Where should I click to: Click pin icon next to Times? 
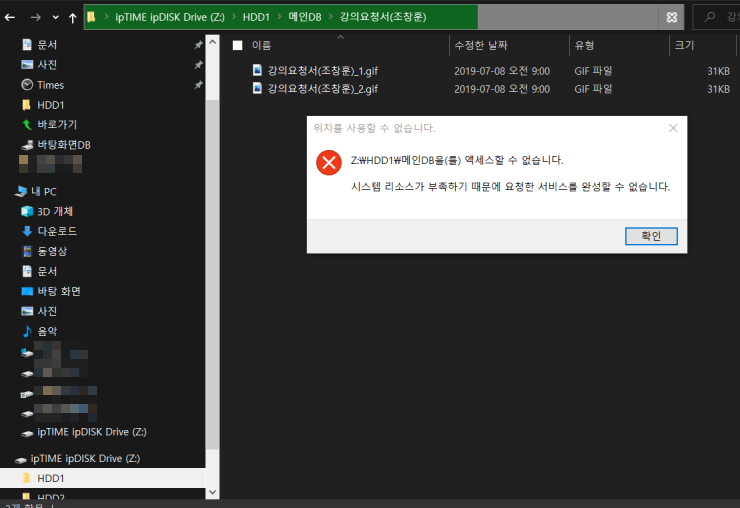tap(198, 85)
